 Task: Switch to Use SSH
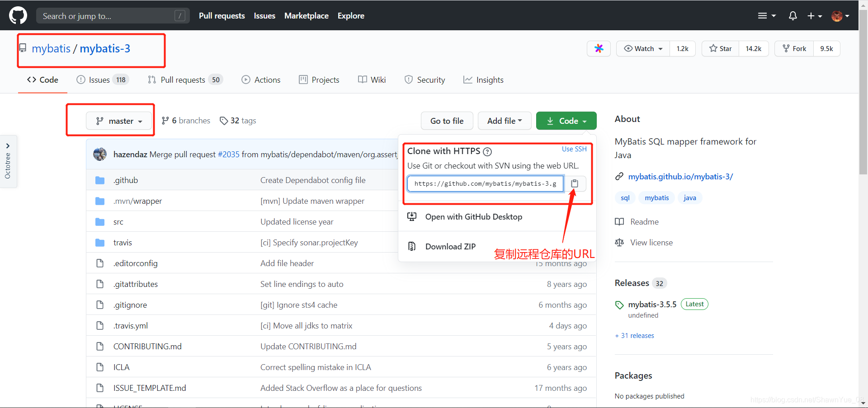click(x=574, y=149)
